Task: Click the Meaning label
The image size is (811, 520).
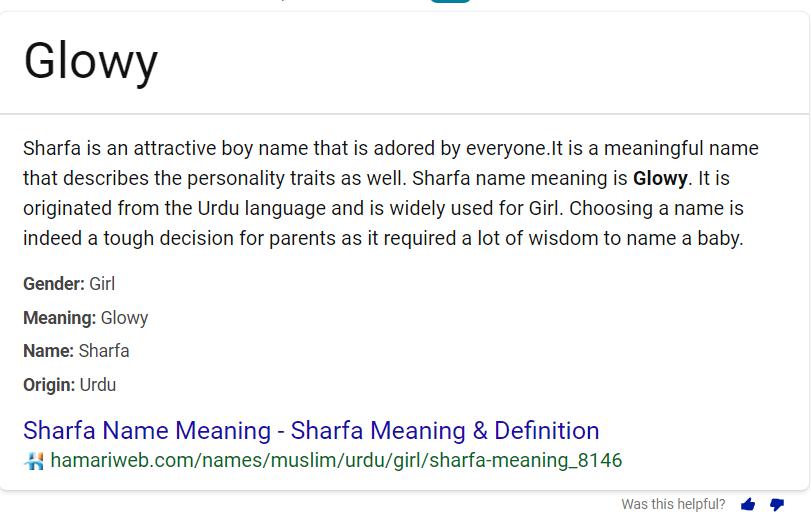Action: pos(60,318)
